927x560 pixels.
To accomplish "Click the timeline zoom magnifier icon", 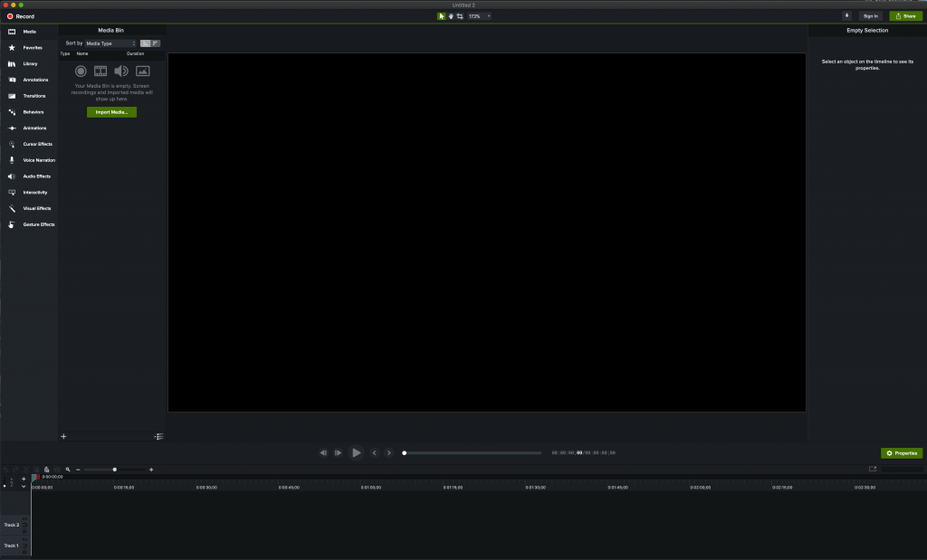I will (67, 470).
